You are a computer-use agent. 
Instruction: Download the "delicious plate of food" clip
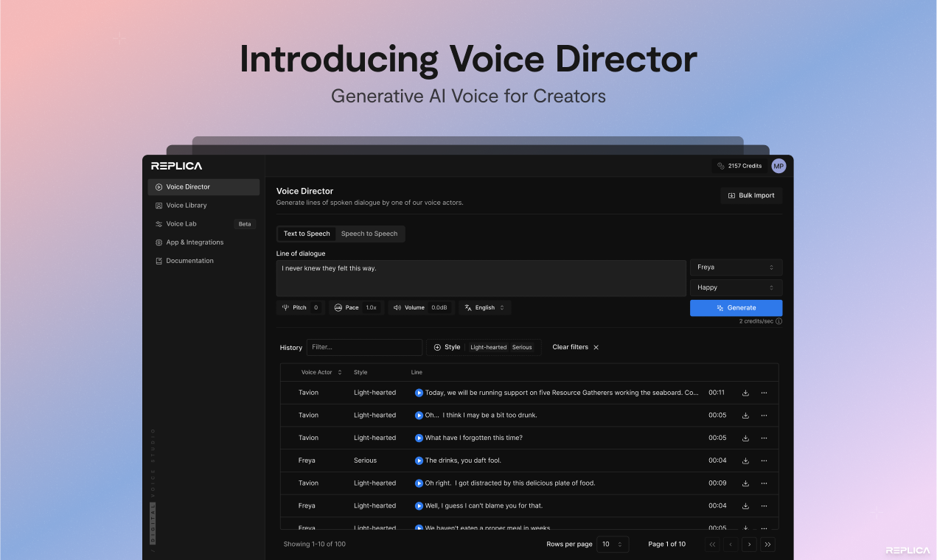click(x=745, y=483)
